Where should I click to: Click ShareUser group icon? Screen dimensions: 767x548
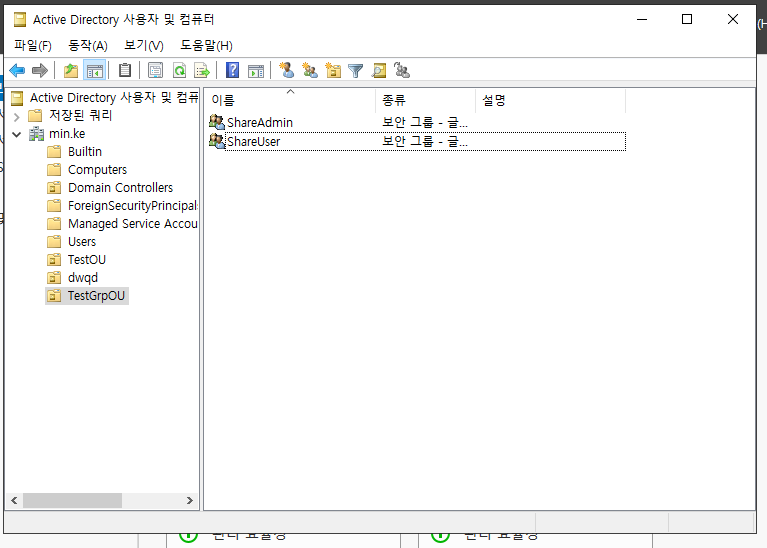[x=216, y=140]
